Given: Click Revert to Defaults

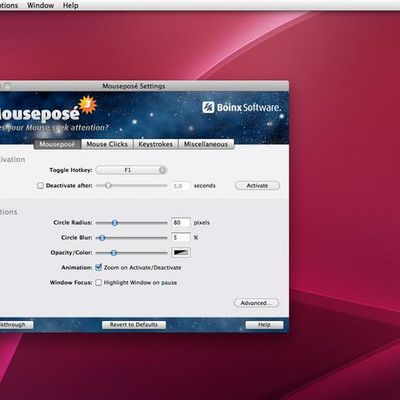Looking at the screenshot, I should [134, 325].
